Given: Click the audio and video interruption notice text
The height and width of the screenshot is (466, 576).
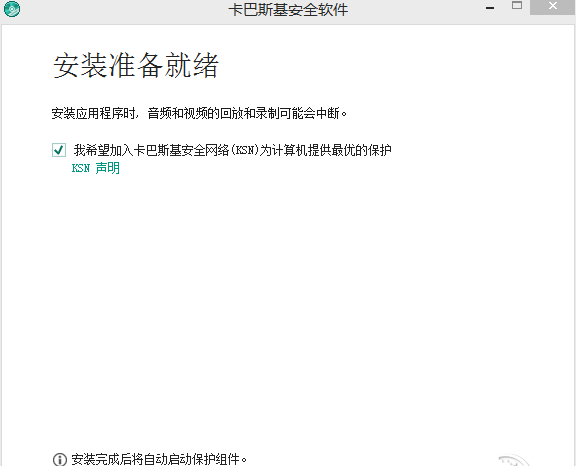Looking at the screenshot, I should (199, 113).
